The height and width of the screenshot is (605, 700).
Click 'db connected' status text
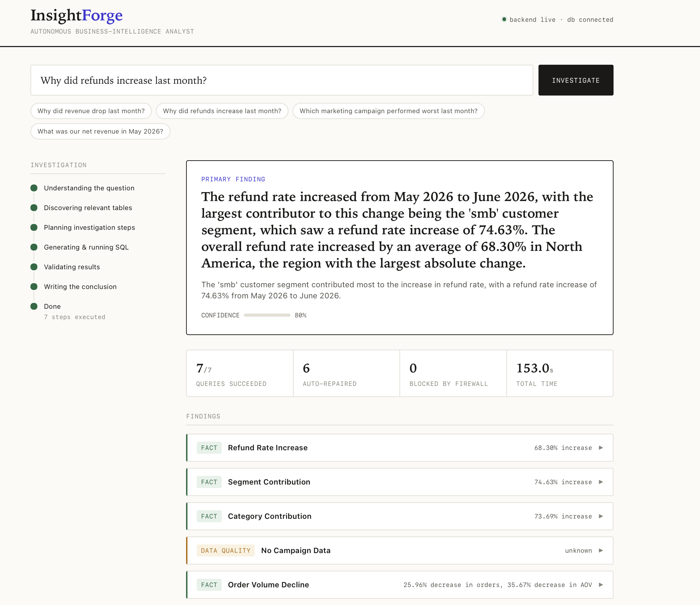click(x=590, y=19)
